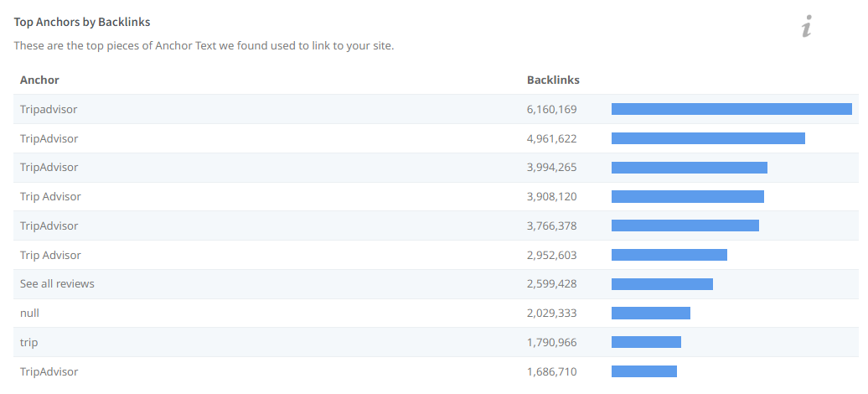The image size is (868, 394).
Task: Select the lowercase 'trip' anchor entry
Action: (x=29, y=342)
